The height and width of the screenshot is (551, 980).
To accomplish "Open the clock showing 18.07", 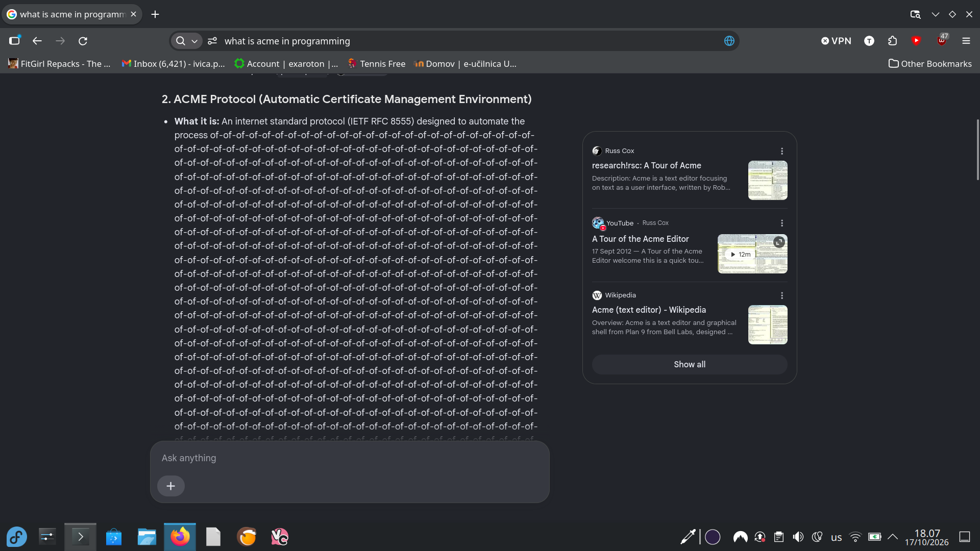I will [926, 537].
